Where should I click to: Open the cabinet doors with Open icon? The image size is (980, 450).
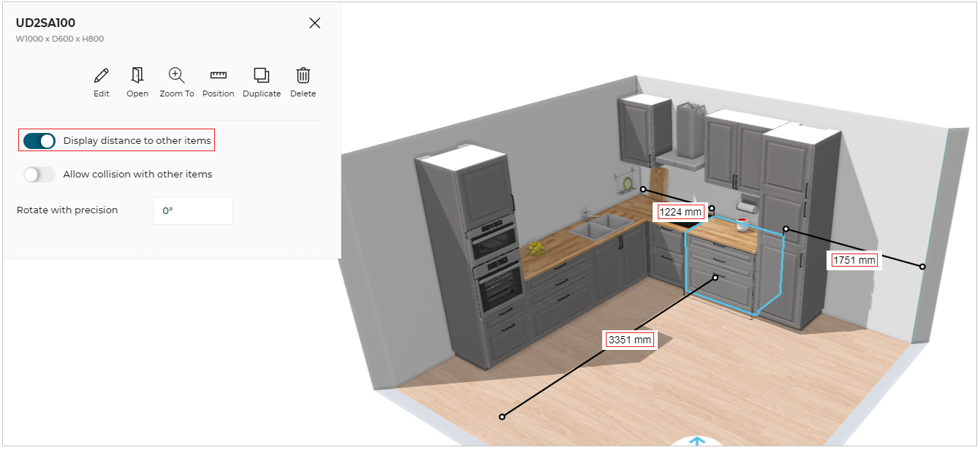[137, 75]
